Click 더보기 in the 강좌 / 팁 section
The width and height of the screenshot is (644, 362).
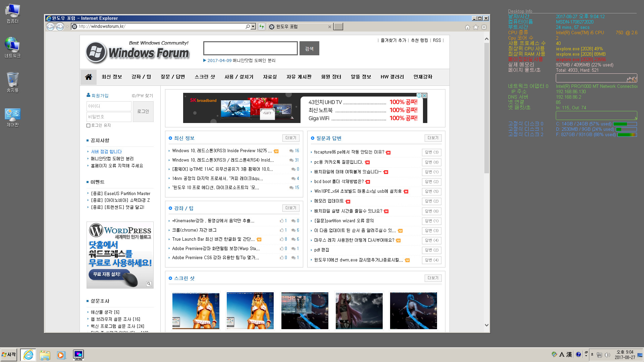tap(291, 208)
